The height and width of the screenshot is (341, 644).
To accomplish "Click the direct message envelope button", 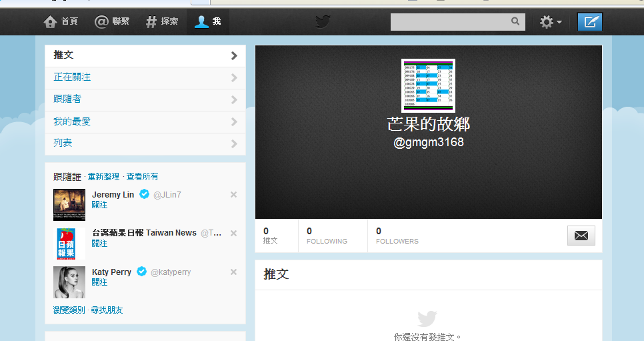I will (x=581, y=236).
